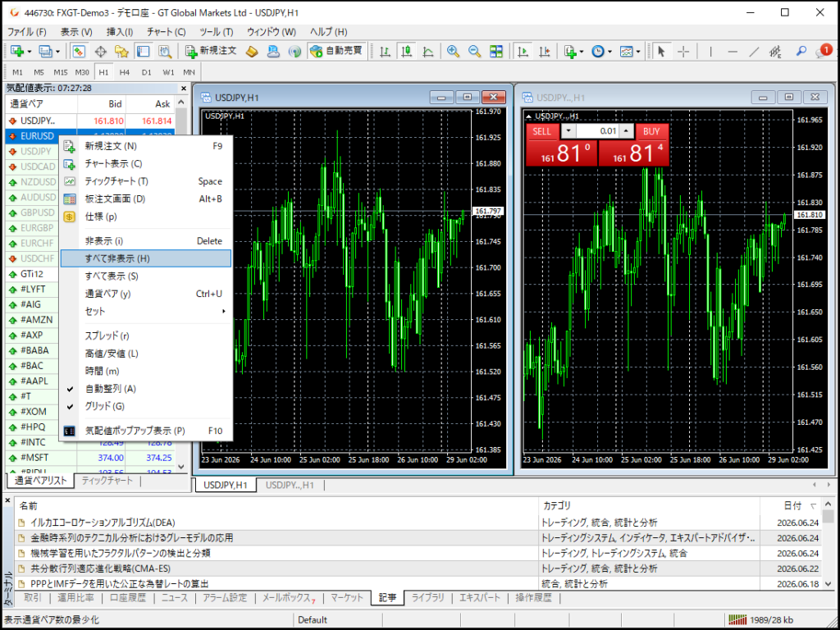The width and height of the screenshot is (840, 630).
Task: Open the Navigator star folder icon
Action: click(x=121, y=52)
